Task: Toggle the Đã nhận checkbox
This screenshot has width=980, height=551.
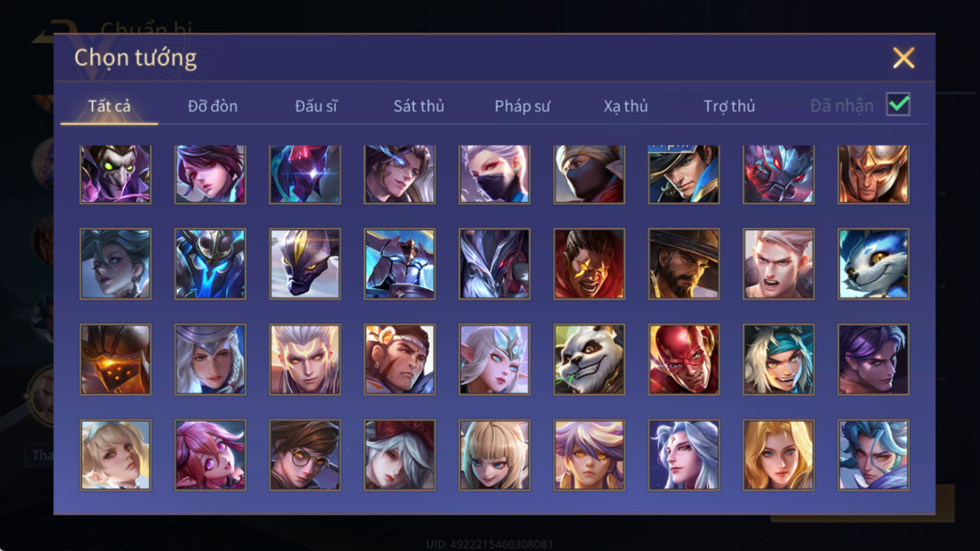Action: pos(898,104)
